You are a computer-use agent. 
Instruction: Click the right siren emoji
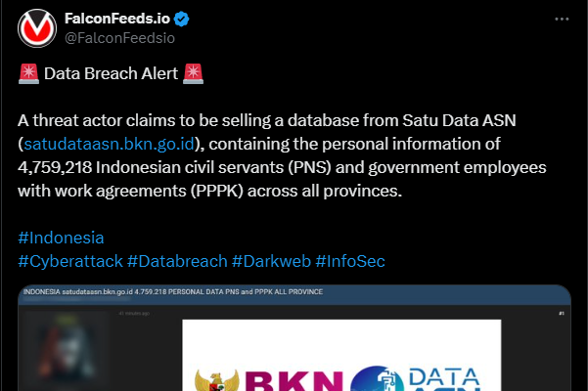pyautogui.click(x=194, y=74)
